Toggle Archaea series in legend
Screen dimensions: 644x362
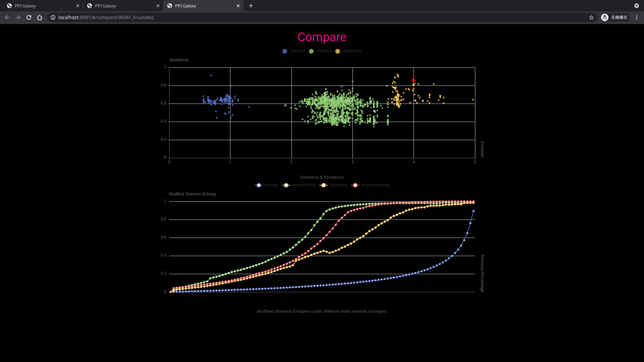294,51
